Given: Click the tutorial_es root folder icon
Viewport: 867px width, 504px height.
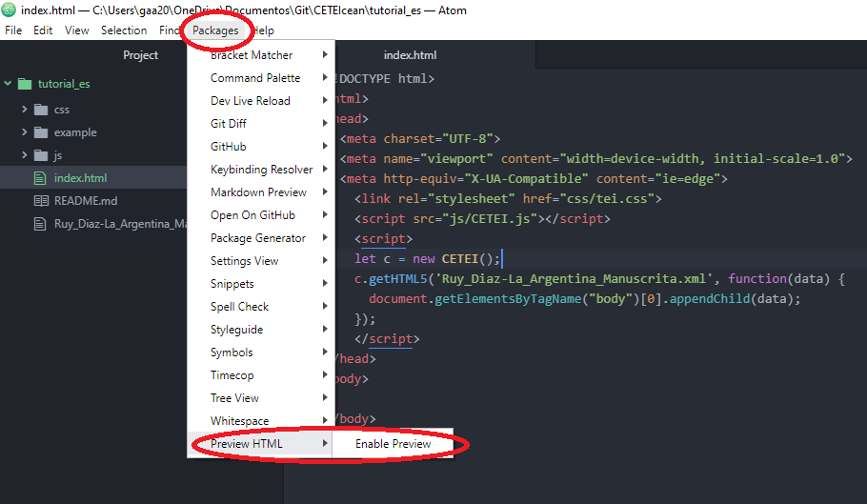Looking at the screenshot, I should click(26, 84).
